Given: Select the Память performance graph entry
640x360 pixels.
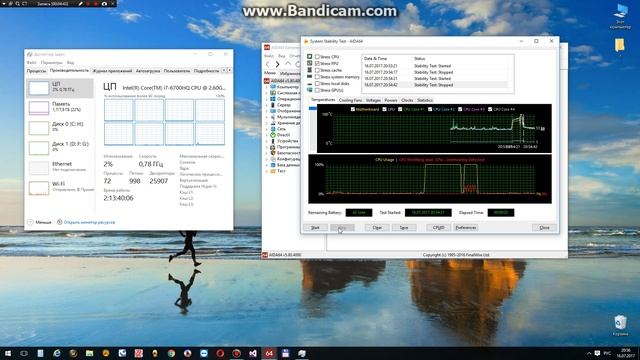Looking at the screenshot, I should (60, 108).
